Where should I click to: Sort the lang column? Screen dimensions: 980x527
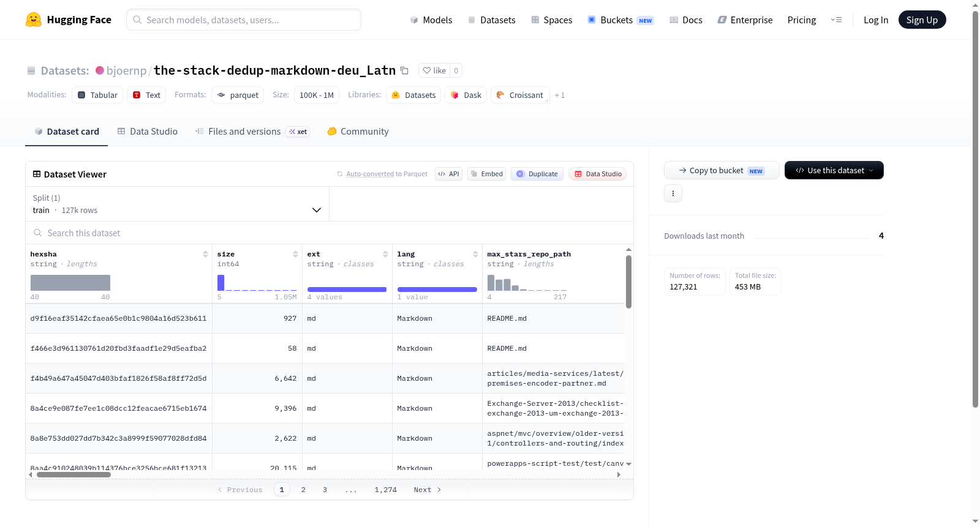475,254
